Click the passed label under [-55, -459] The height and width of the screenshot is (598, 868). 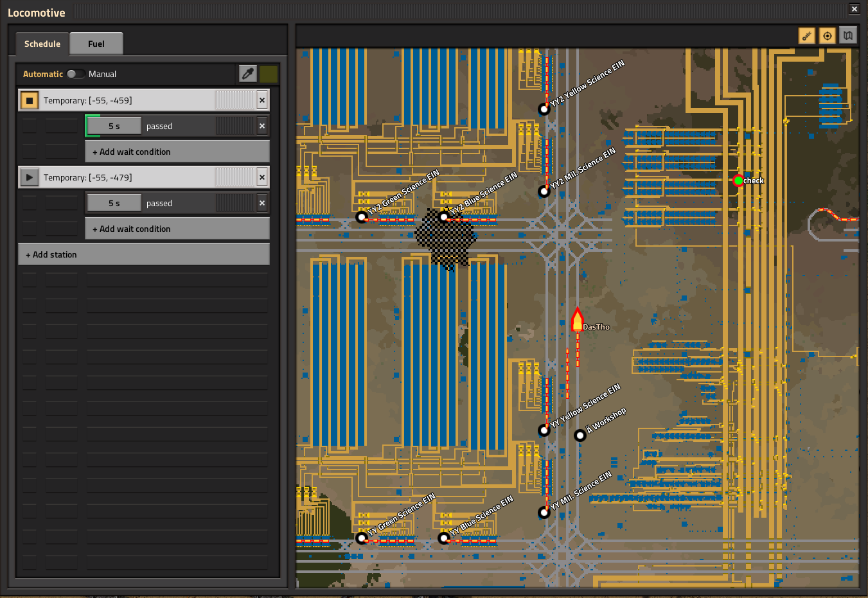pyautogui.click(x=159, y=127)
